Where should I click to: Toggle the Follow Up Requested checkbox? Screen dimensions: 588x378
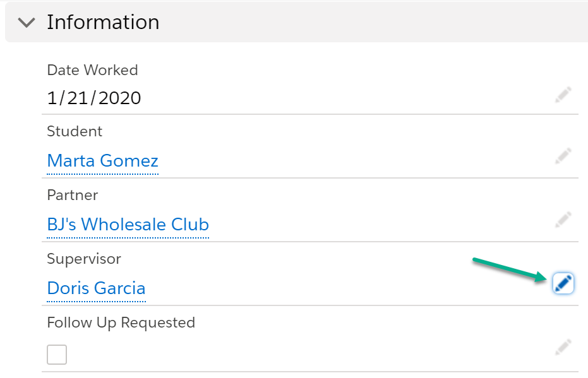57,355
